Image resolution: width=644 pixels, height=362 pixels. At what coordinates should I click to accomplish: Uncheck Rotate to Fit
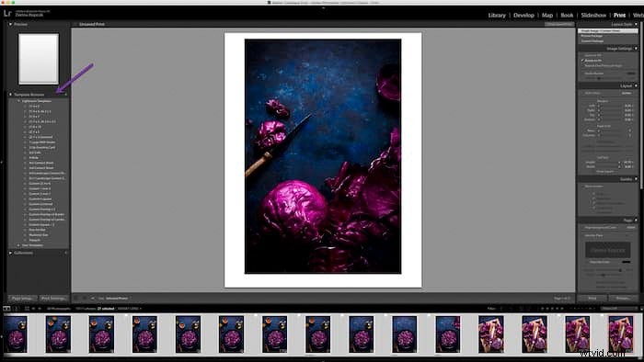[x=582, y=61]
